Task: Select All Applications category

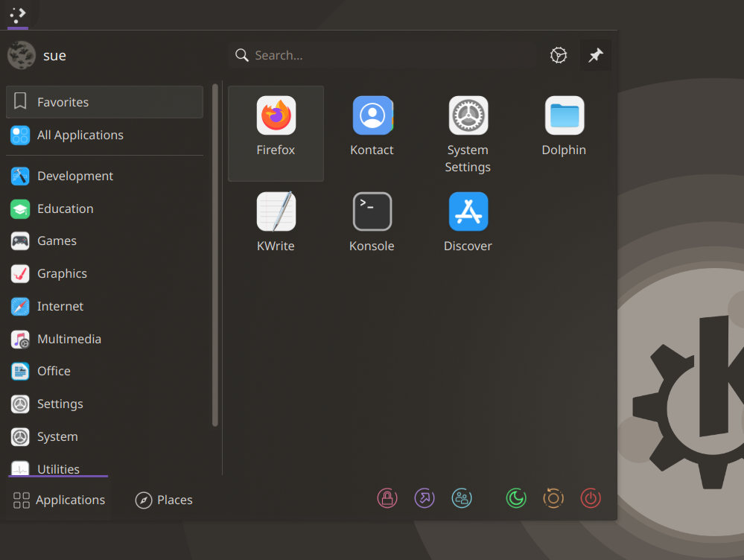Action: [x=104, y=136]
